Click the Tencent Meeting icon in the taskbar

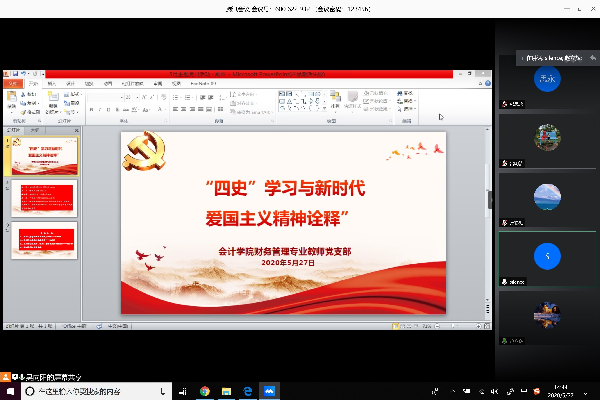pos(268,391)
